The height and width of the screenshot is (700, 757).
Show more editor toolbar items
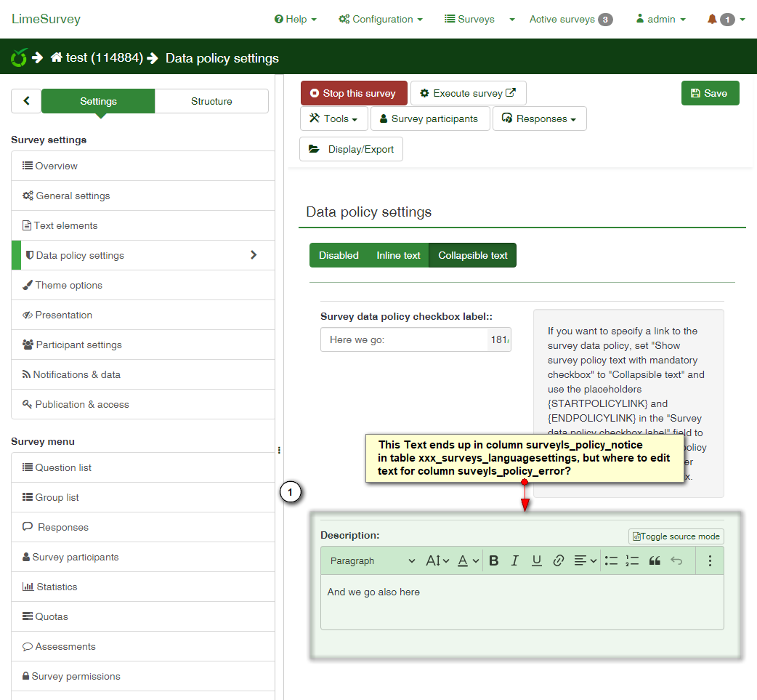(710, 560)
